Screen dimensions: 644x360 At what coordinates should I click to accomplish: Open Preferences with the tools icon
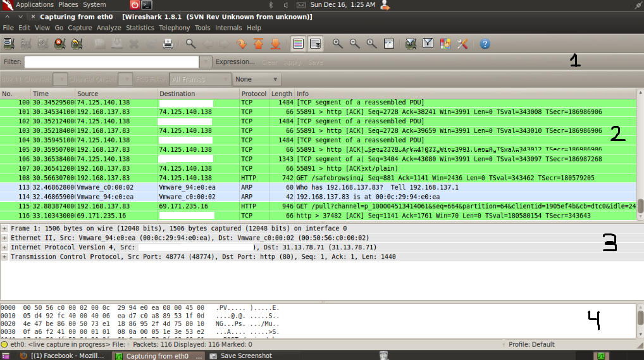[x=462, y=44]
